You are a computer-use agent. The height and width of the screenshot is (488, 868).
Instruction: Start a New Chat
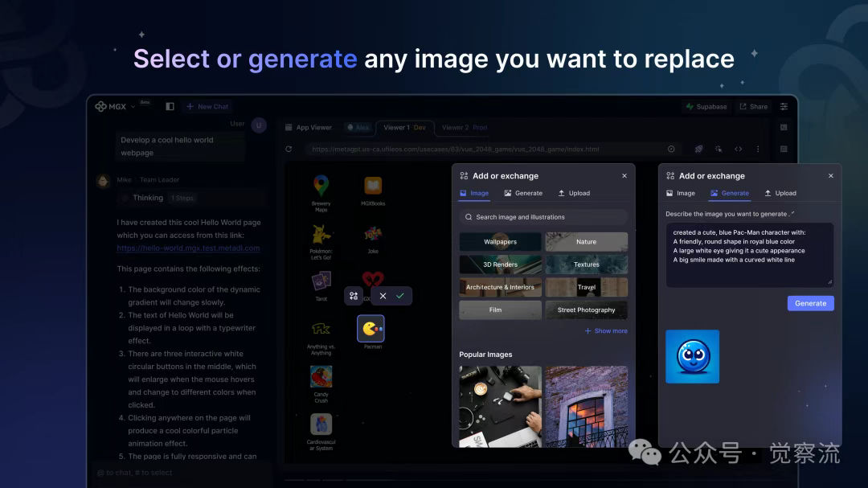(x=207, y=106)
